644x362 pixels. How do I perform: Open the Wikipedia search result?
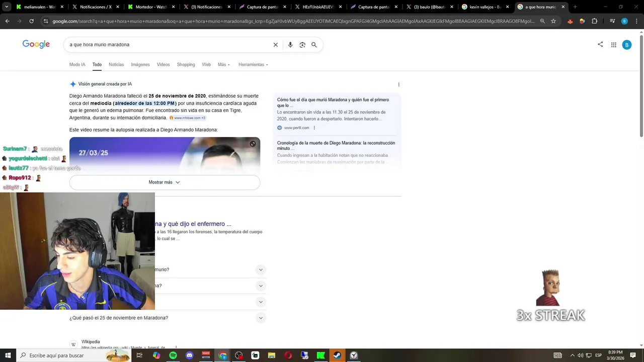[91, 342]
